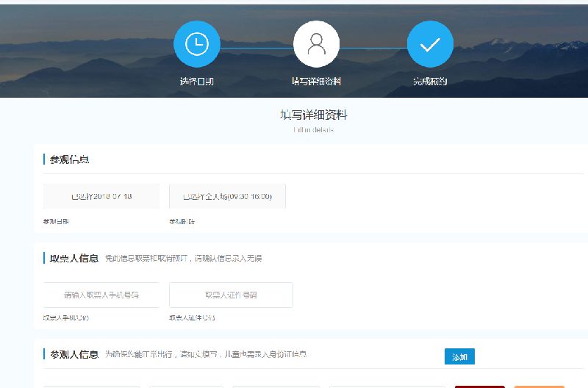This screenshot has width=588, height=388.
Task: Open the selected session field showing 全天场 09:30-16:00
Action: tap(227, 196)
